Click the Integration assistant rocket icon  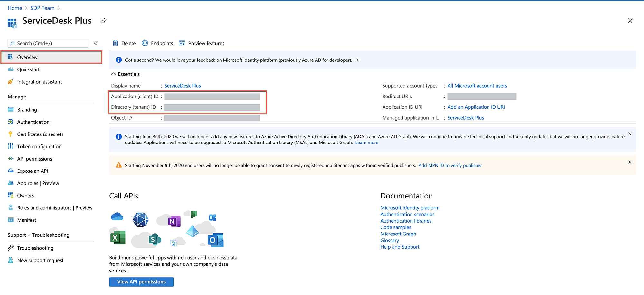11,81
